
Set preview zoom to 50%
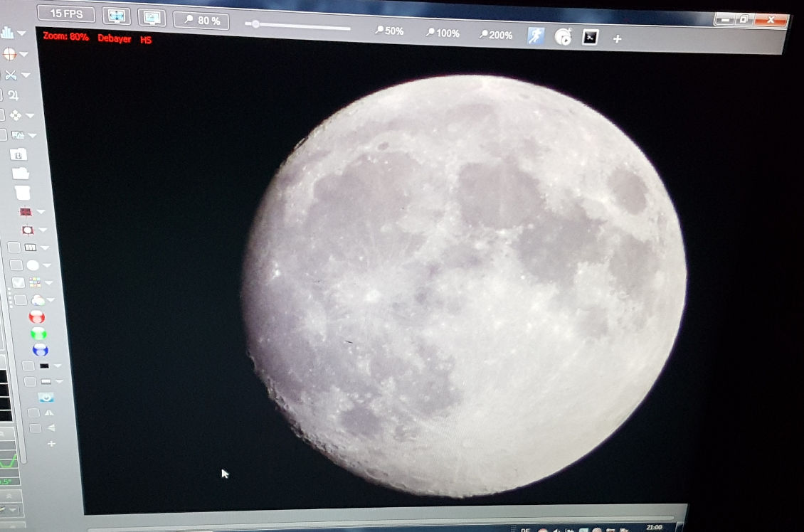click(x=390, y=31)
